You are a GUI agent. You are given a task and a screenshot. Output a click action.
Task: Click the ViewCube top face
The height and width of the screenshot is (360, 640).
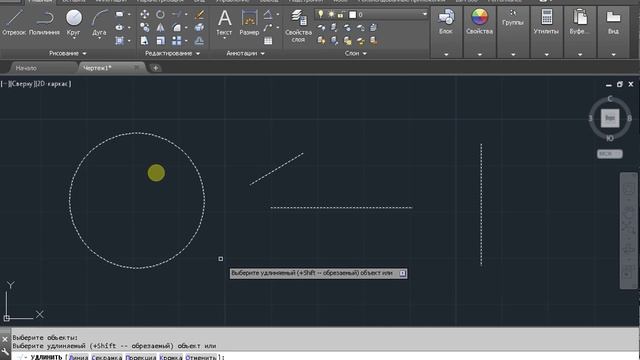pos(610,118)
